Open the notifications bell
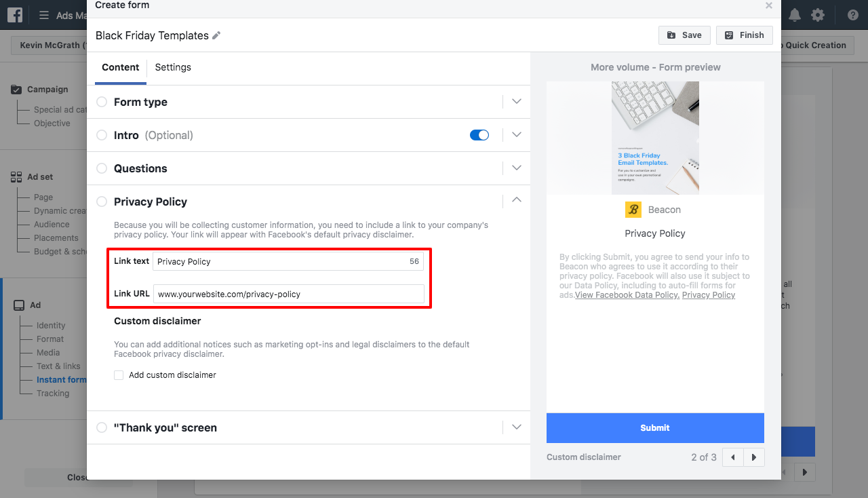The height and width of the screenshot is (498, 868). (794, 14)
